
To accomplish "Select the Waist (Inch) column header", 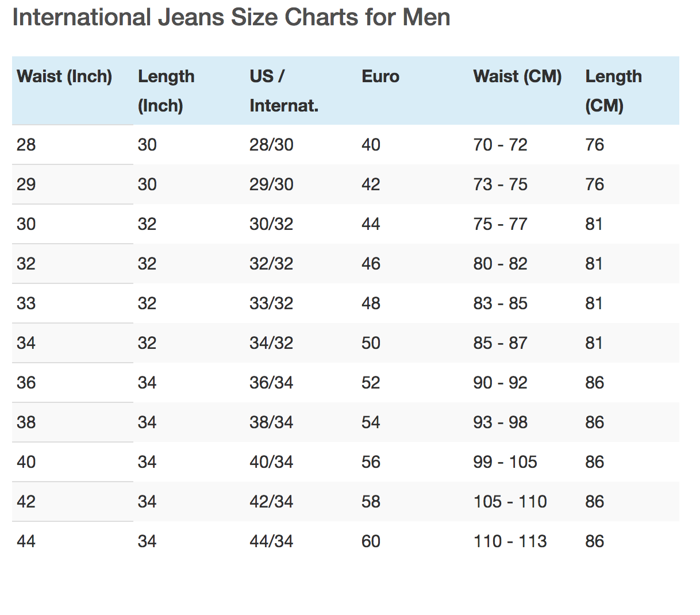I will [x=64, y=76].
